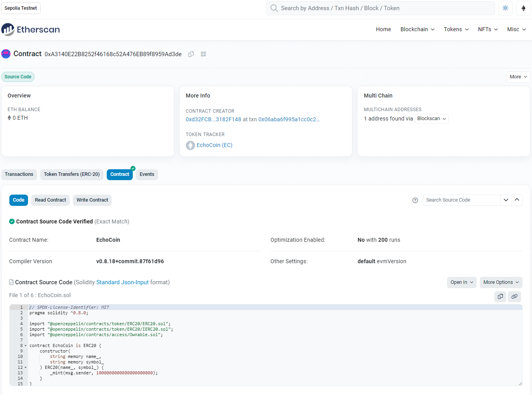532x395 pixels.
Task: Click the source code editor resize handle
Action: click(520, 383)
